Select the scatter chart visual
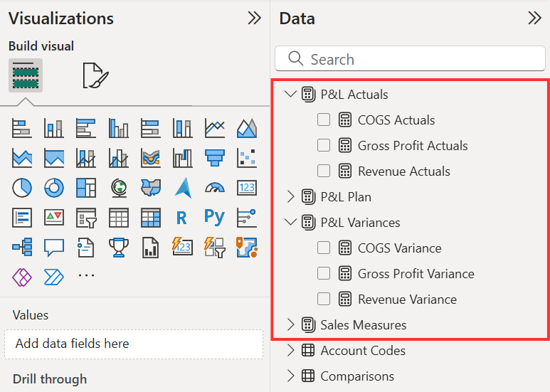Image resolution: width=550 pixels, height=392 pixels. [x=247, y=157]
